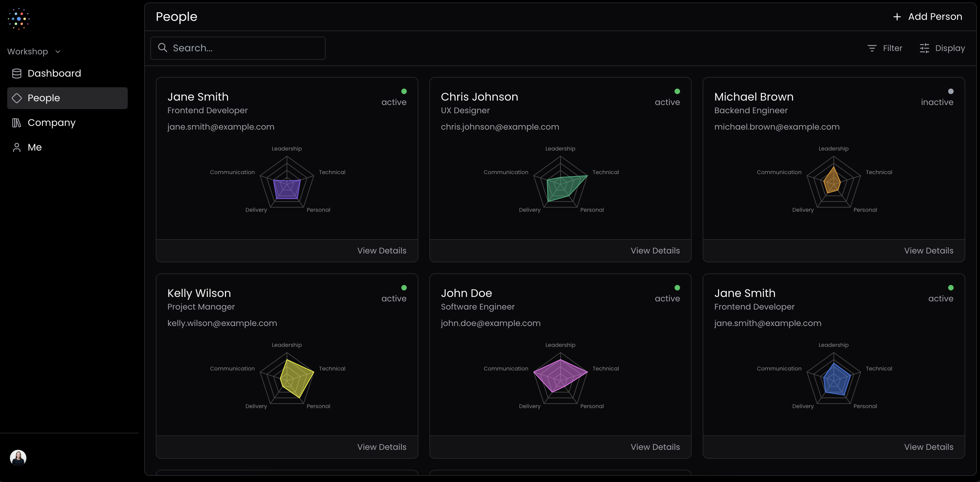Click the colorful dotted app logo
This screenshot has height=482, width=980.
coord(18,18)
